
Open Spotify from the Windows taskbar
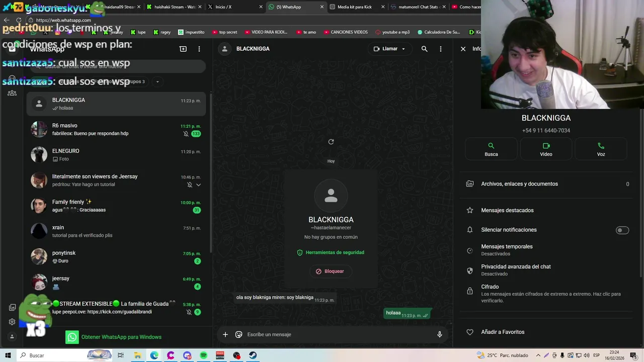[x=203, y=355]
